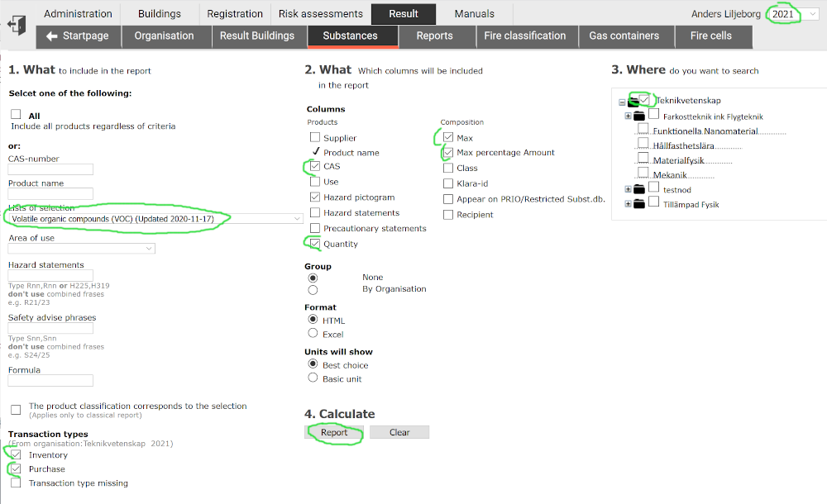Enable the Class composition checkbox
The width and height of the screenshot is (827, 504).
pos(448,169)
